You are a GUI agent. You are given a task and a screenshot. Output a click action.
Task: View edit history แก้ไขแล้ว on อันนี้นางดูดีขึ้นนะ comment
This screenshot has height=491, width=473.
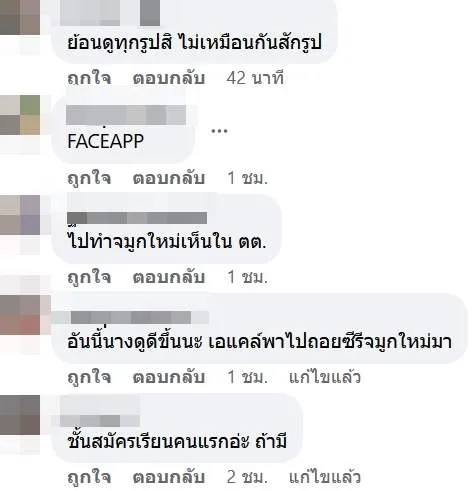point(325,377)
